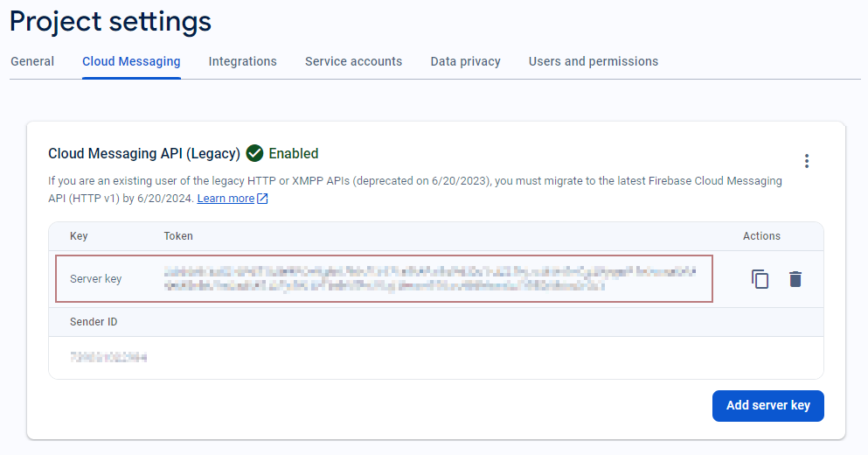Image resolution: width=868 pixels, height=455 pixels.
Task: Click the Server key row label
Action: (95, 279)
